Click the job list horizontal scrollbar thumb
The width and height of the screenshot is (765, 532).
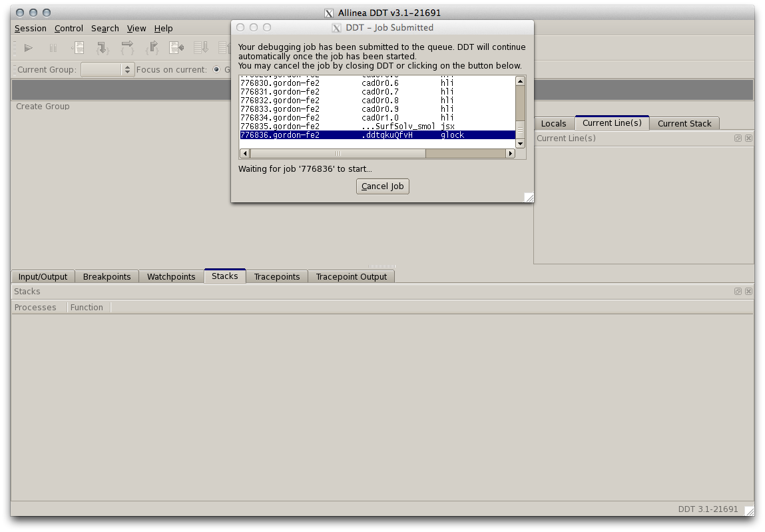tap(338, 153)
